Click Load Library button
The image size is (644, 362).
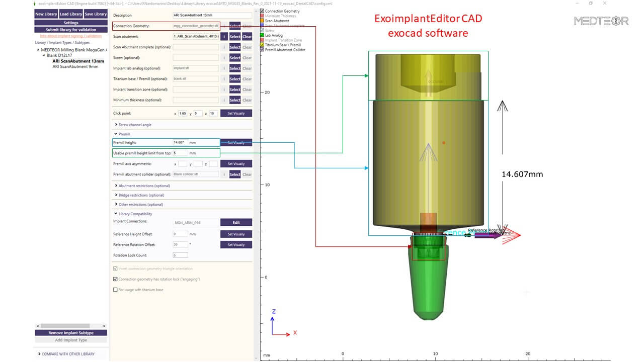71,14
